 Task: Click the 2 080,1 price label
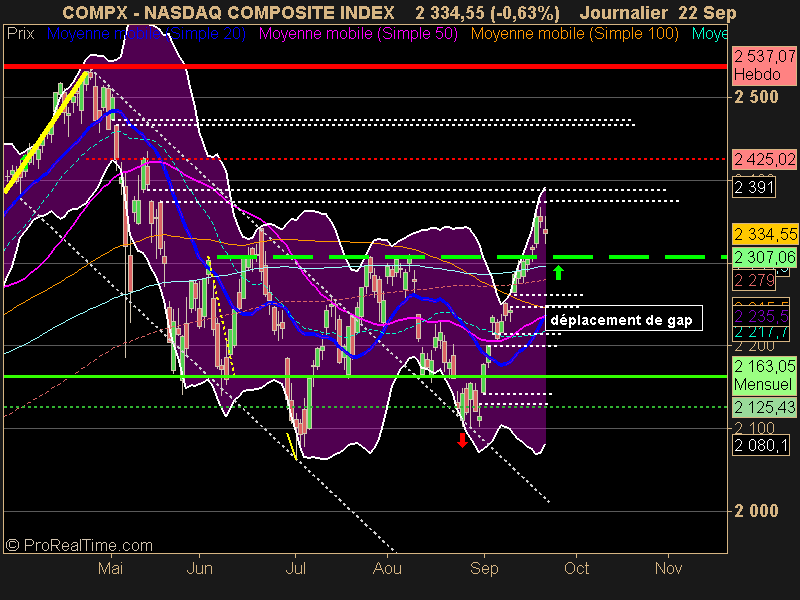(x=761, y=446)
